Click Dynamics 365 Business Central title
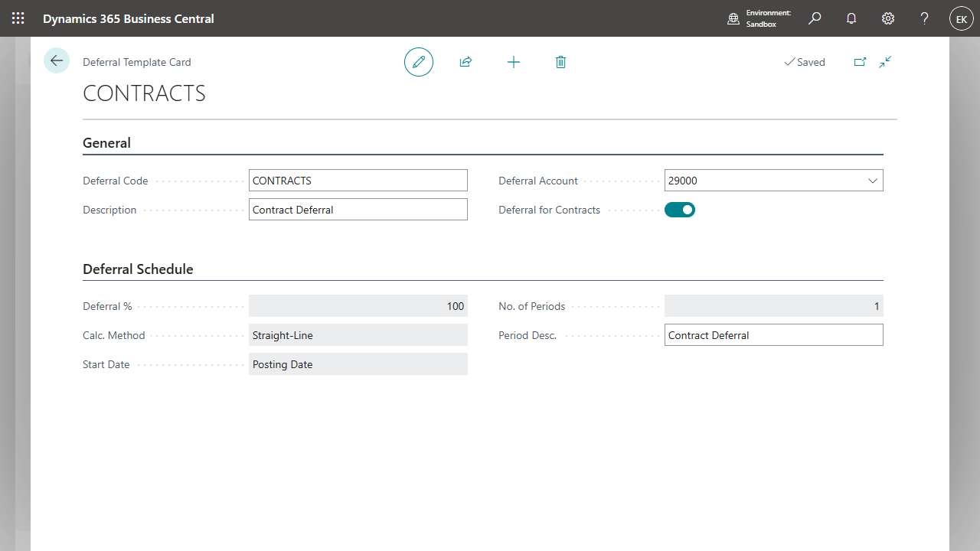 129,18
